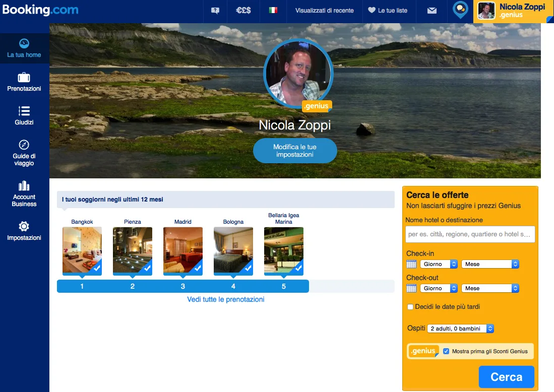Uncheck Mostra prima gli Sconti Genius
Image resolution: width=554 pixels, height=392 pixels.
click(446, 351)
